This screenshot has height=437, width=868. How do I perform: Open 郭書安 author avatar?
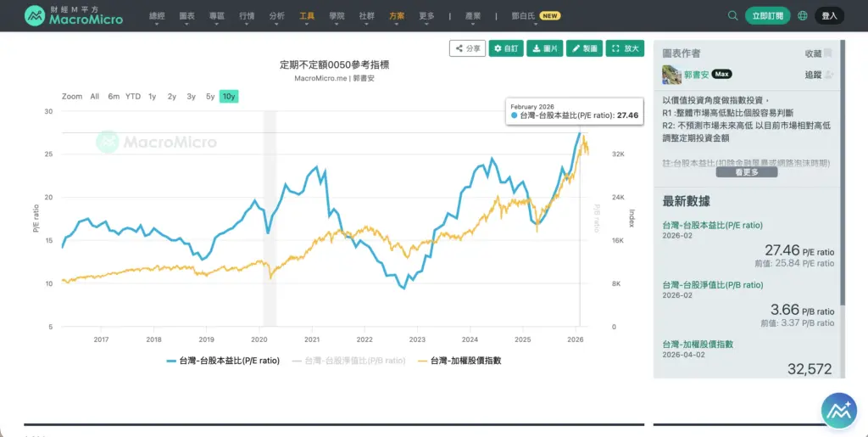point(671,74)
